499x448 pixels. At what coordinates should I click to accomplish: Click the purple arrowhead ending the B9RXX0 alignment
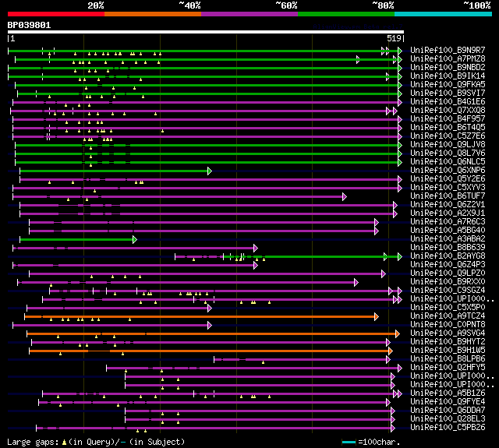tap(356, 282)
